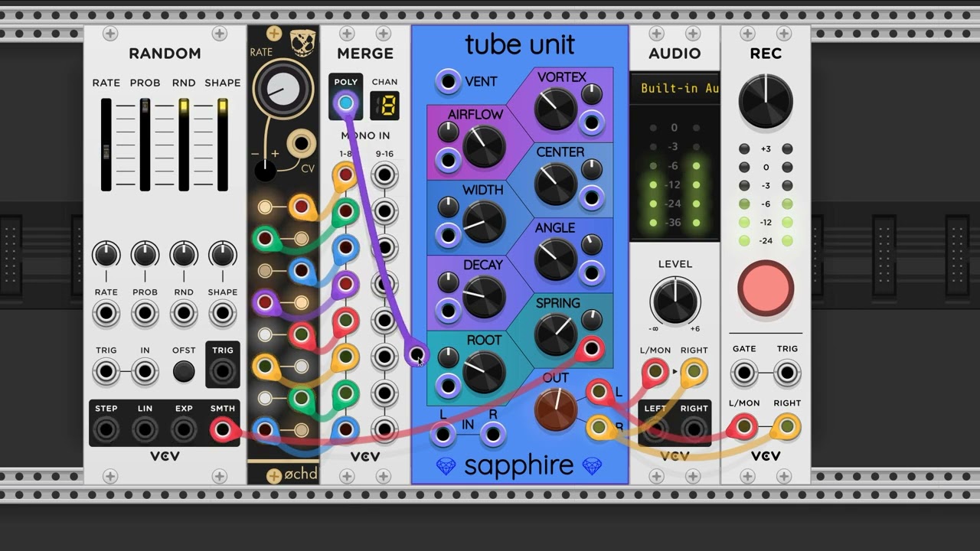
Task: Click the RATE slider on RANDOM
Action: click(x=106, y=145)
